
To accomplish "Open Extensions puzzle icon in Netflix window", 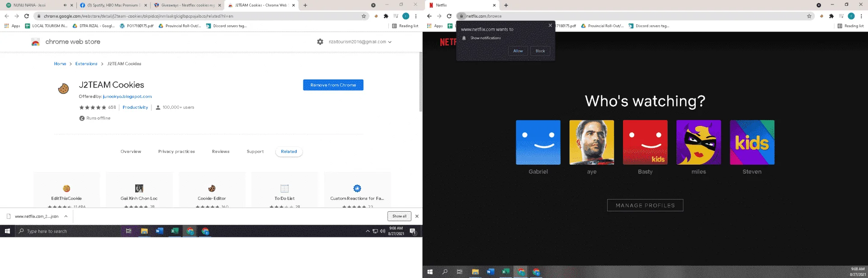I will [x=831, y=16].
